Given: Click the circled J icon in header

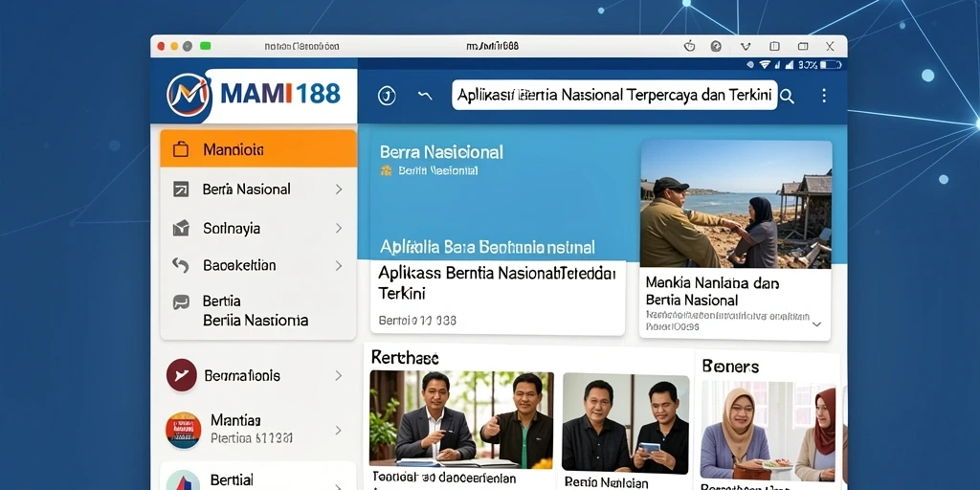Looking at the screenshot, I should click(387, 96).
